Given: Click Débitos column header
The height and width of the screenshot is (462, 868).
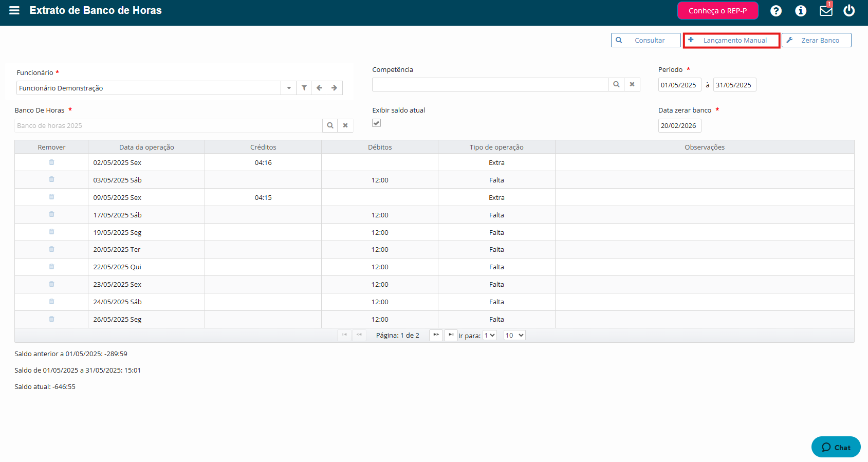Looking at the screenshot, I should (x=380, y=147).
